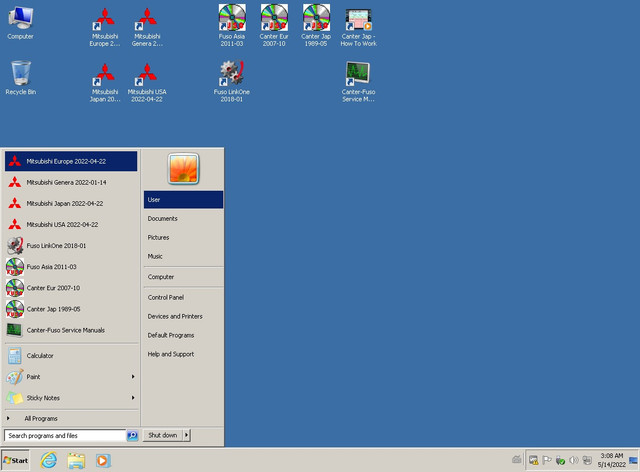Open Computer from Start menu right pane

183,277
